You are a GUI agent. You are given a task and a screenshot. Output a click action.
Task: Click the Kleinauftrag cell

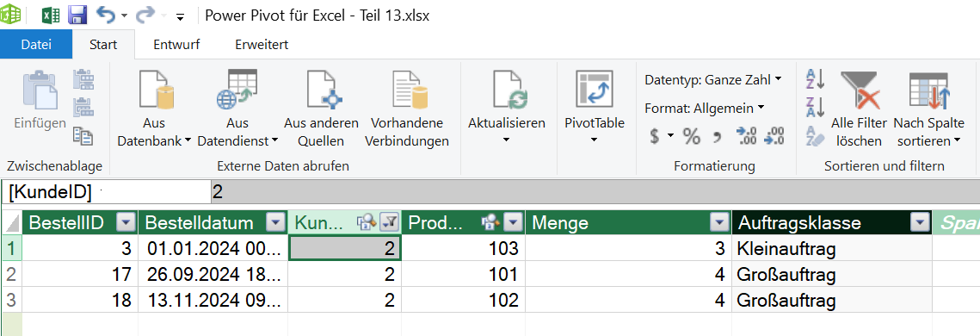tap(832, 248)
